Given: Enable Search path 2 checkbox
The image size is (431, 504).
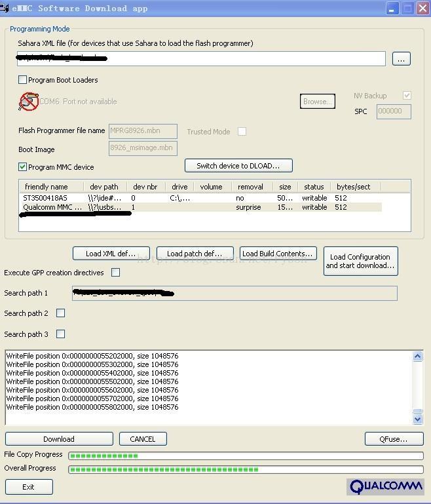Looking at the screenshot, I should pyautogui.click(x=60, y=313).
